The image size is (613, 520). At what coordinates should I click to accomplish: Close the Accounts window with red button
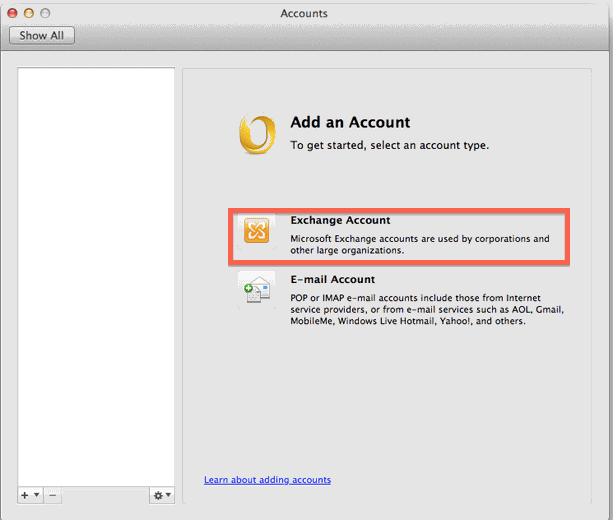click(13, 13)
